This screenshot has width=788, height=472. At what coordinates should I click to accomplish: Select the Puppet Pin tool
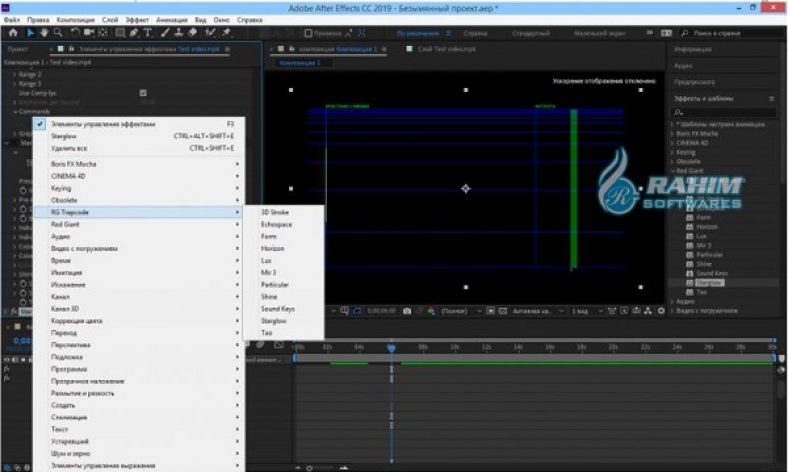coord(227,32)
